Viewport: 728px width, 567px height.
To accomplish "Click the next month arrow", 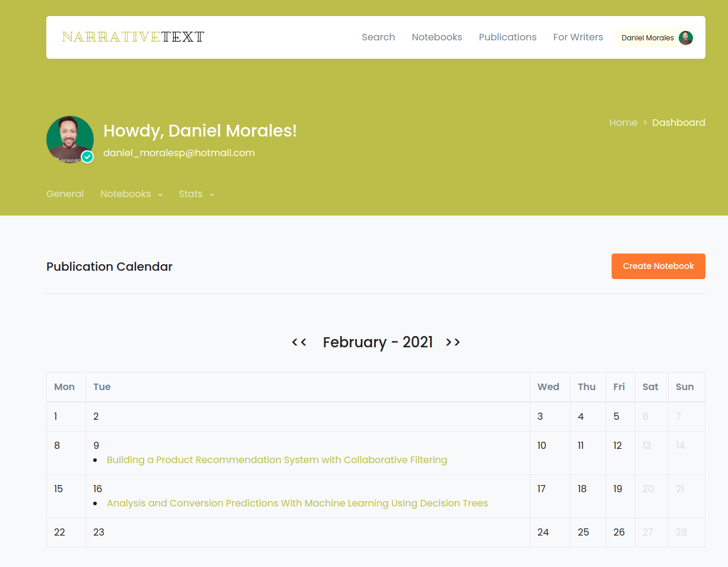I will pos(452,342).
